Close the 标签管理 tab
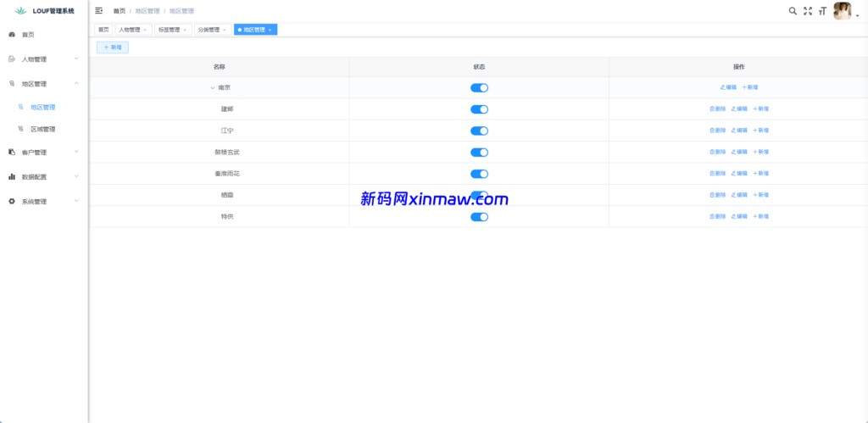Image resolution: width=868 pixels, height=423 pixels. [x=184, y=30]
